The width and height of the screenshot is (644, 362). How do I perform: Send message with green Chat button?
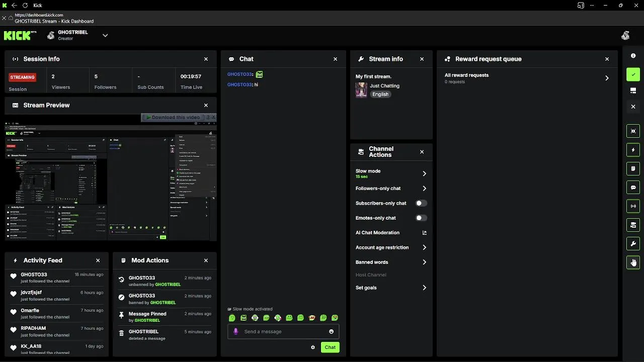[x=330, y=347]
